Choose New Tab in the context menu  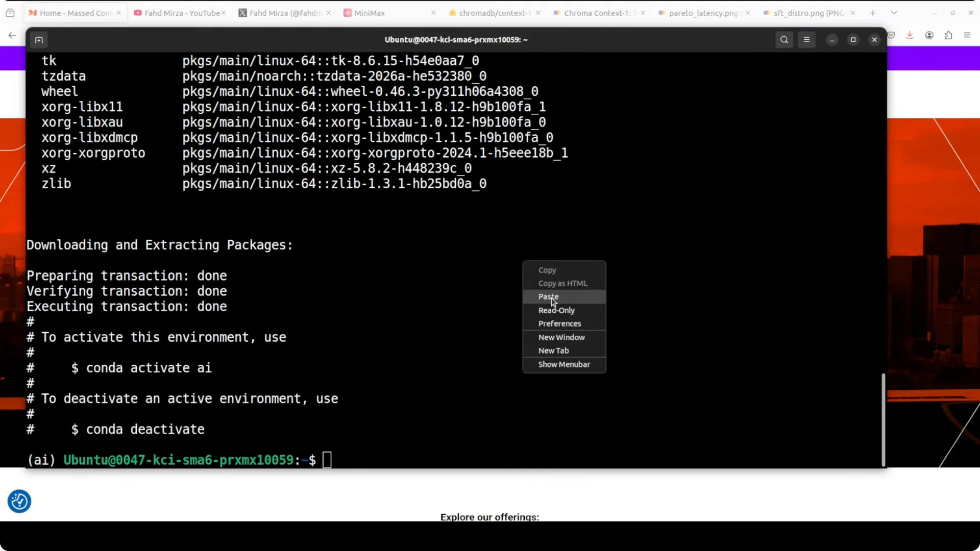564,350
